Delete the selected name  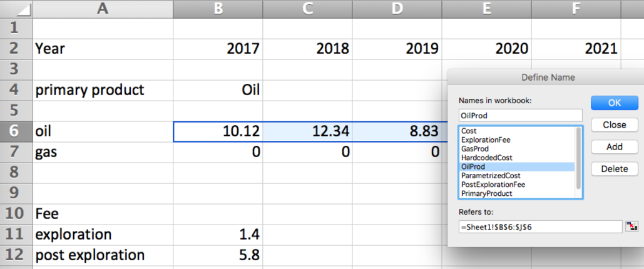pyautogui.click(x=615, y=169)
